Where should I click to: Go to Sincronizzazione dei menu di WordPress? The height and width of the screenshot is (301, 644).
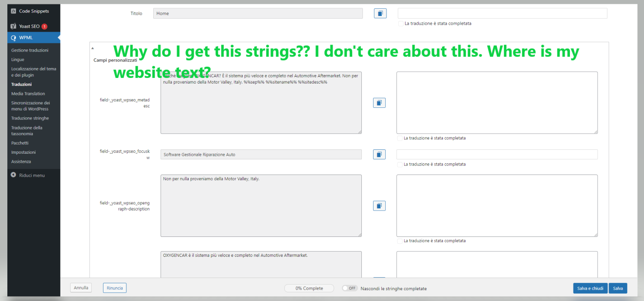tap(31, 106)
